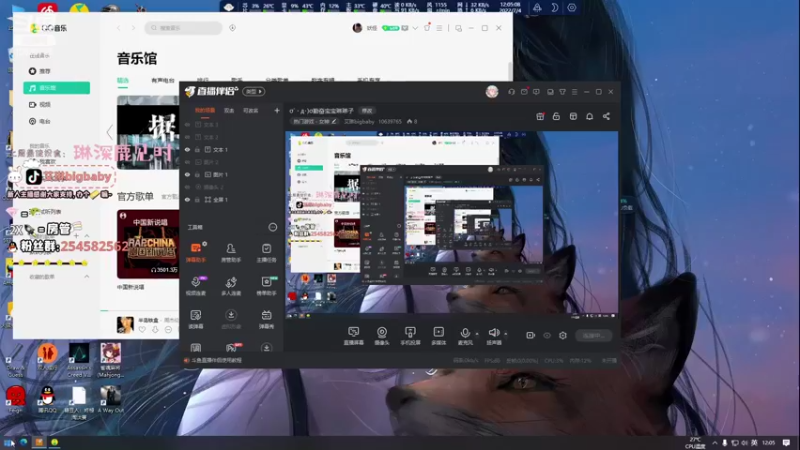Select 电台 in QQ Music sidebar
This screenshot has width=800, height=450.
(40, 121)
